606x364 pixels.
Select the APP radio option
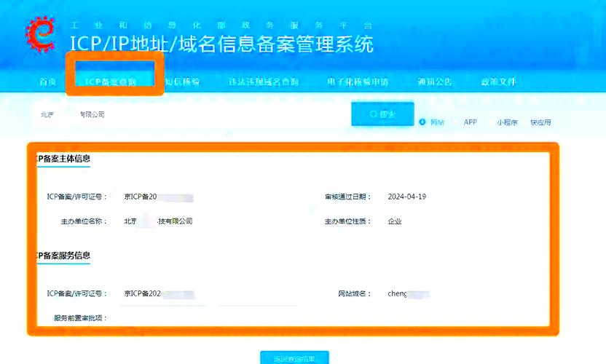(470, 122)
